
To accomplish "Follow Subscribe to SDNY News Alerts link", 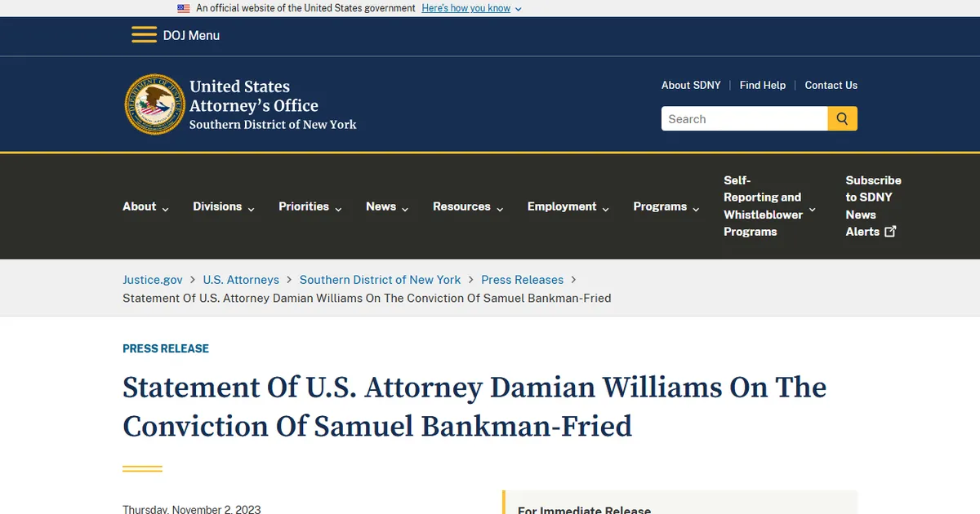I will point(873,206).
